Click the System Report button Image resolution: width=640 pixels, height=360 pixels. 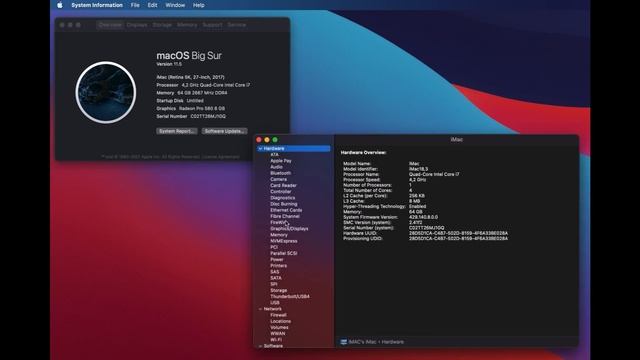tap(177, 131)
